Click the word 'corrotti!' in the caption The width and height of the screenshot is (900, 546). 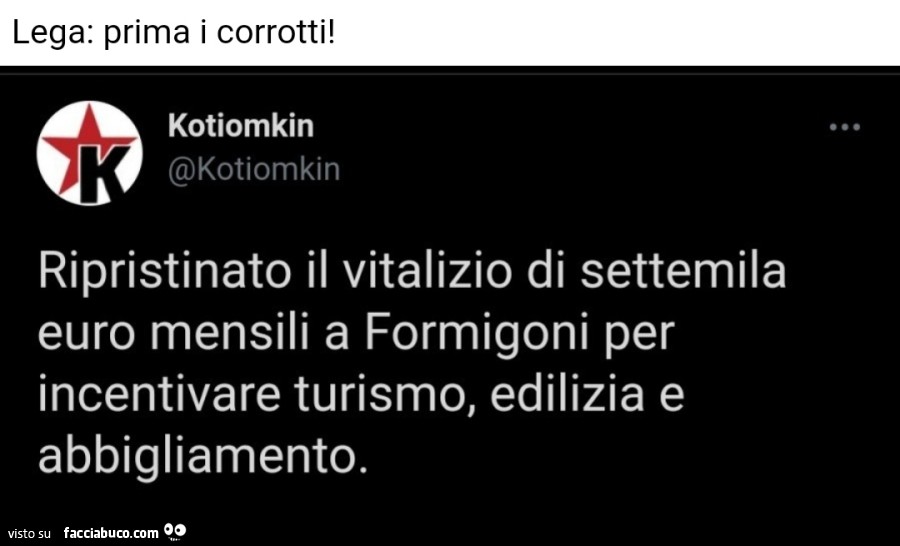[276, 33]
